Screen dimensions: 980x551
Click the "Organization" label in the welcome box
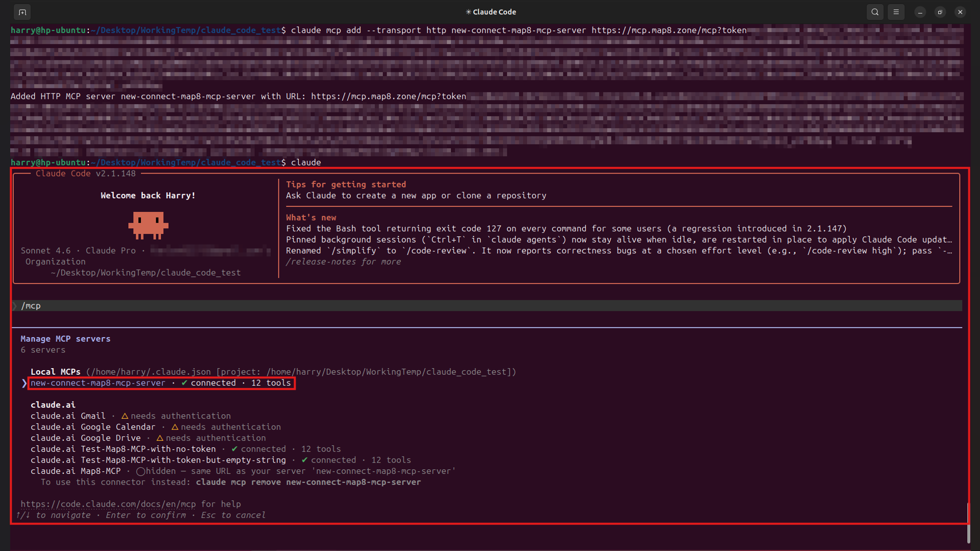click(56, 261)
